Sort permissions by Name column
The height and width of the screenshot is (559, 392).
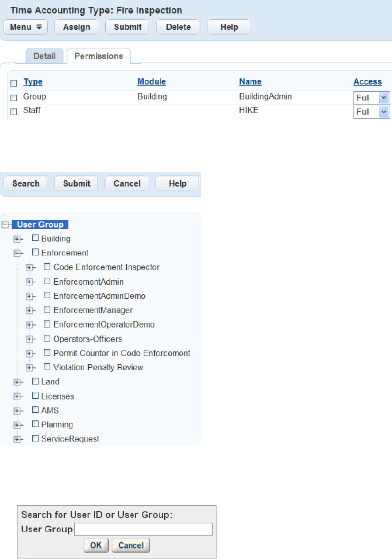point(250,82)
